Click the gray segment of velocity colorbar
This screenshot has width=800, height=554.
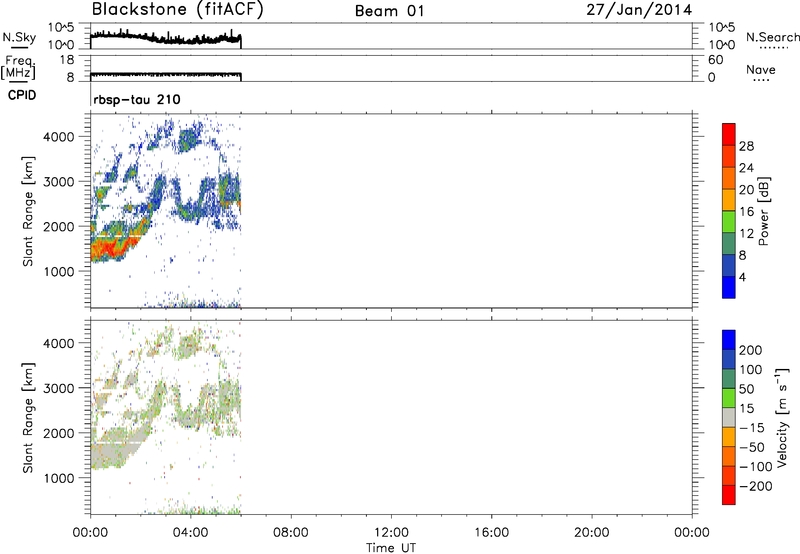tap(729, 417)
